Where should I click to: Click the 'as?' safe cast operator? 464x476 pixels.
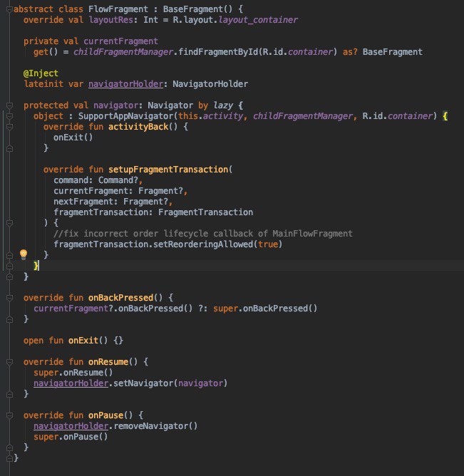[x=350, y=52]
